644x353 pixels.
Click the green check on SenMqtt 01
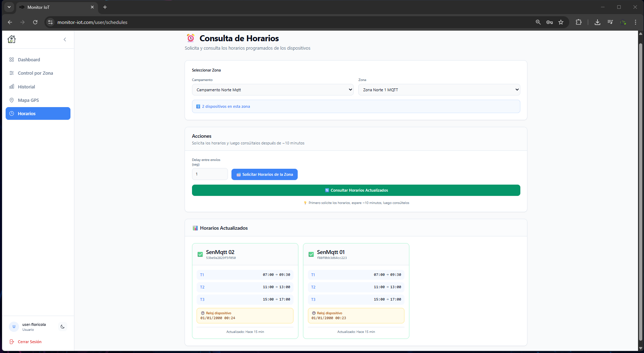pos(311,254)
